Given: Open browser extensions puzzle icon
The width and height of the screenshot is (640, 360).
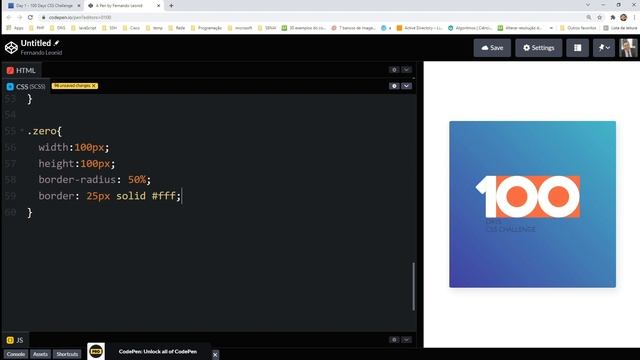Looking at the screenshot, I should click(x=612, y=17).
